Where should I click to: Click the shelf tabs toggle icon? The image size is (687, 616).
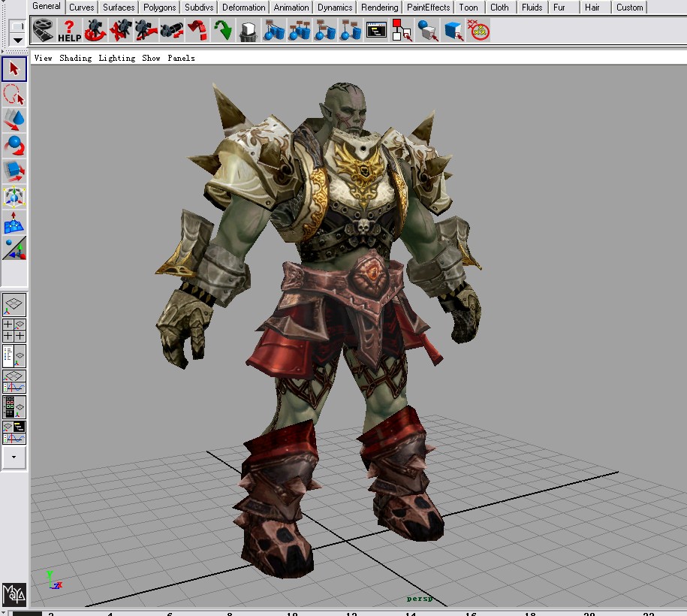point(17,26)
